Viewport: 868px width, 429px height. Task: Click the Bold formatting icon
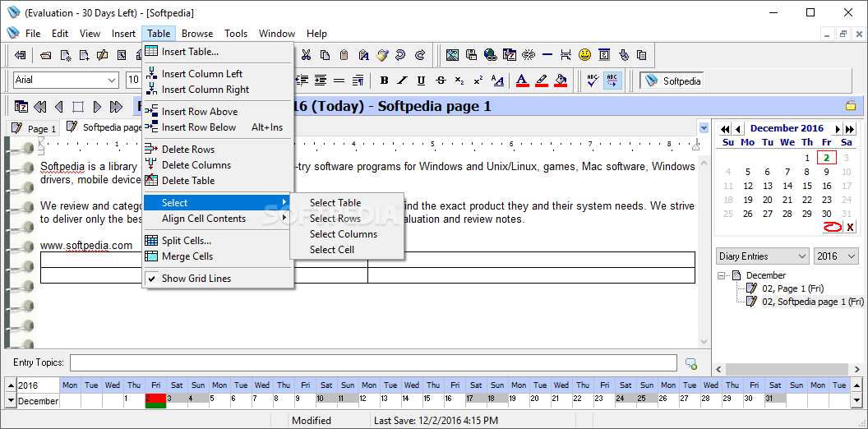[x=384, y=81]
